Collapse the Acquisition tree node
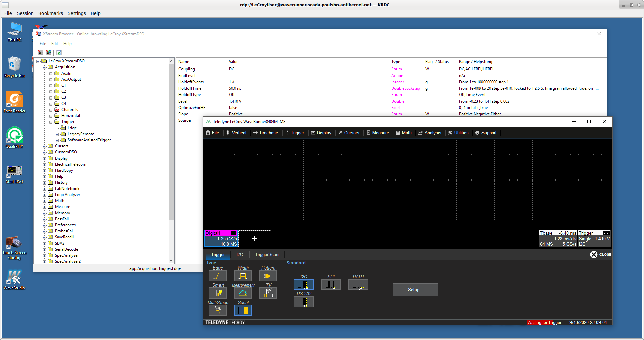 pyautogui.click(x=45, y=67)
